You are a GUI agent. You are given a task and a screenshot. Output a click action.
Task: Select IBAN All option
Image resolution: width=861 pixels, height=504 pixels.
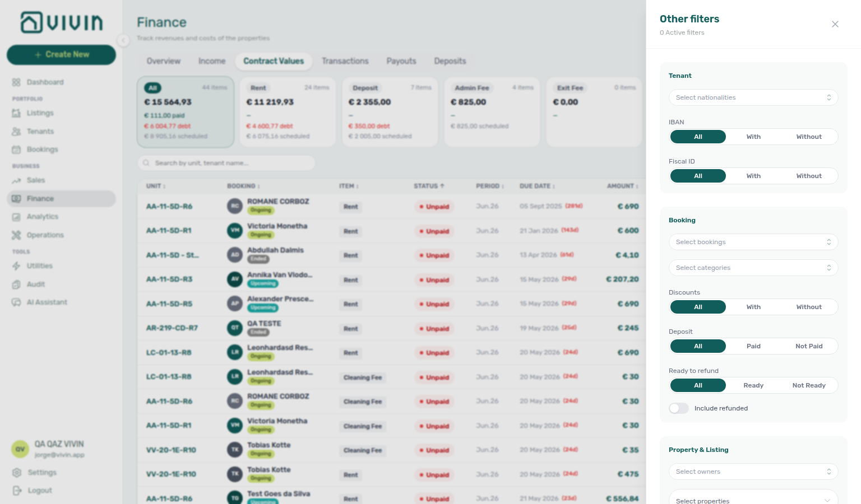(x=698, y=137)
